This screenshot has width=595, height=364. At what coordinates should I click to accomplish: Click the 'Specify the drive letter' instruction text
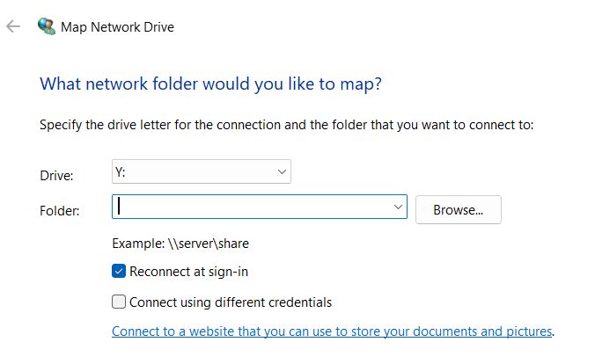click(286, 125)
